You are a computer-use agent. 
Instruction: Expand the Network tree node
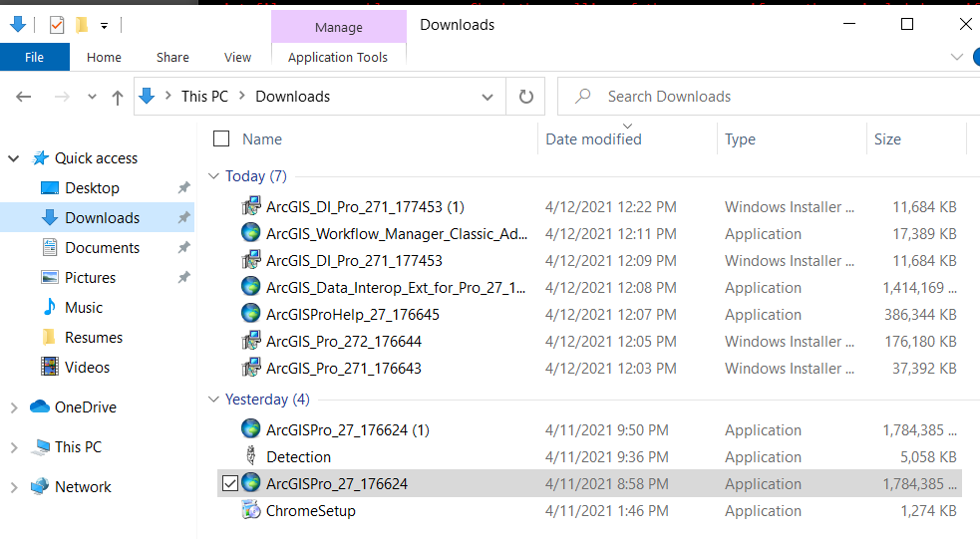coord(14,488)
